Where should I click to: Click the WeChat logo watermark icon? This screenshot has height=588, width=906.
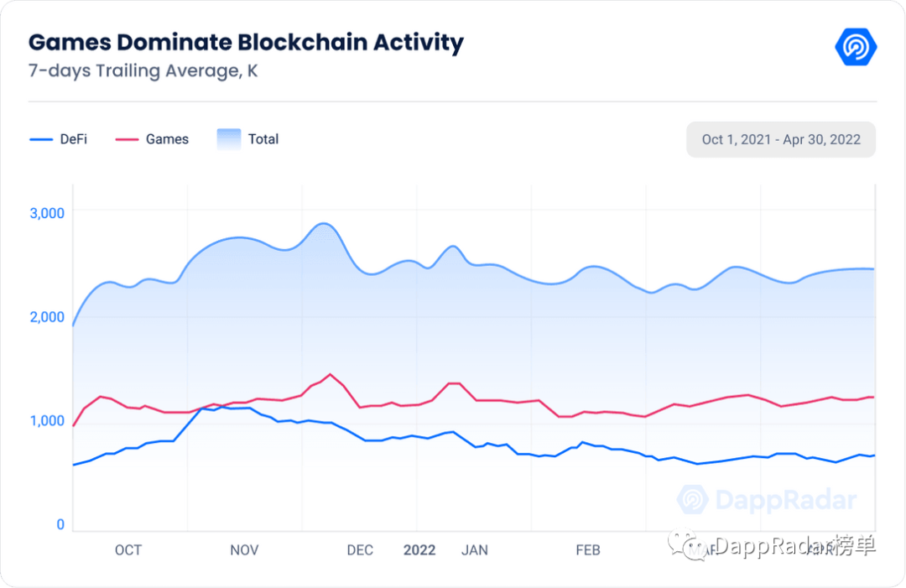tap(695, 548)
